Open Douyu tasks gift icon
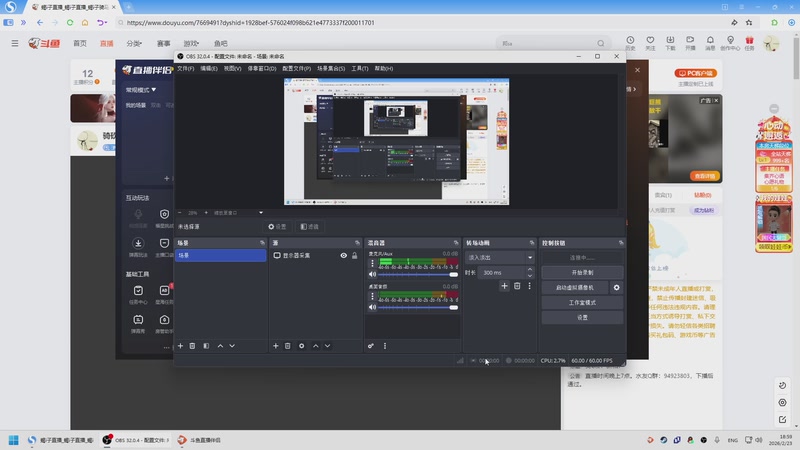The height and width of the screenshot is (450, 800). click(749, 42)
